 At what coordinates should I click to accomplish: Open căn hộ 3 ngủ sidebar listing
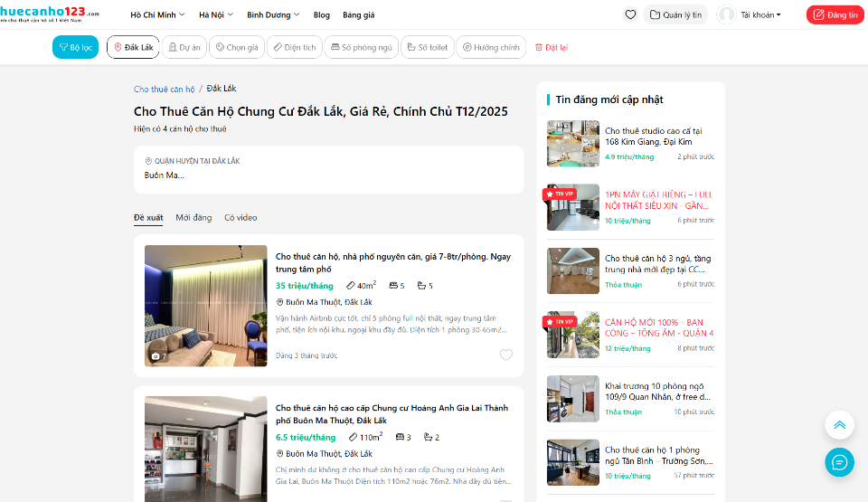pyautogui.click(x=657, y=264)
